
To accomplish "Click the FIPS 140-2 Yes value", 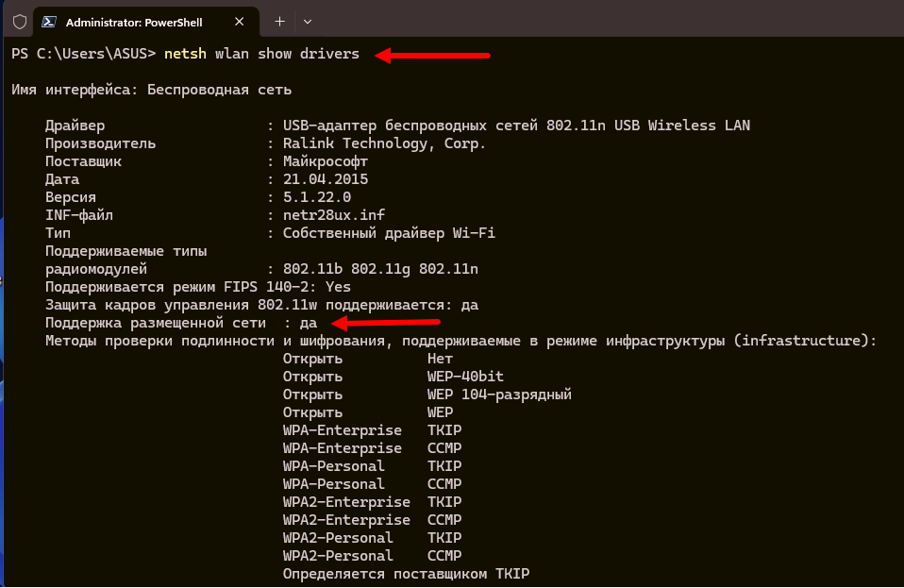I will (338, 287).
